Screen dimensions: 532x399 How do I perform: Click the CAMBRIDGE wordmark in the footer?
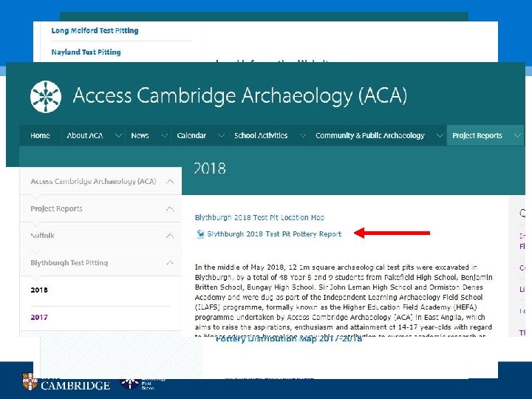(75, 386)
